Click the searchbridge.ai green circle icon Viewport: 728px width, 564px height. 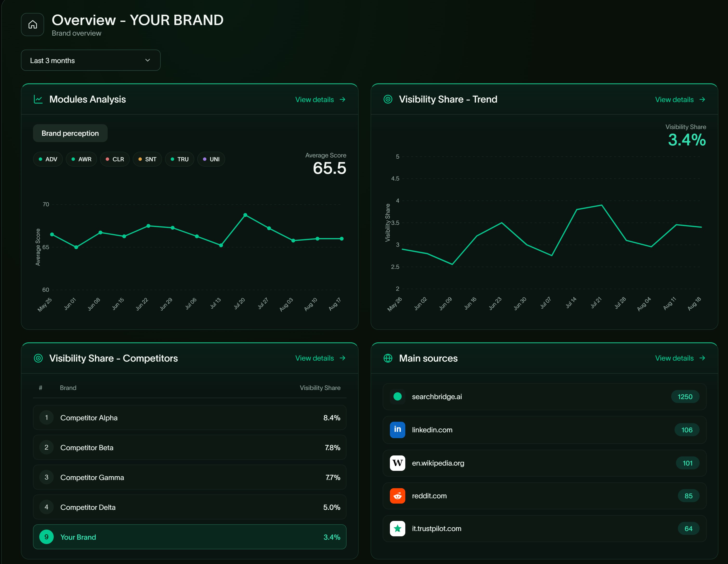coord(397,396)
